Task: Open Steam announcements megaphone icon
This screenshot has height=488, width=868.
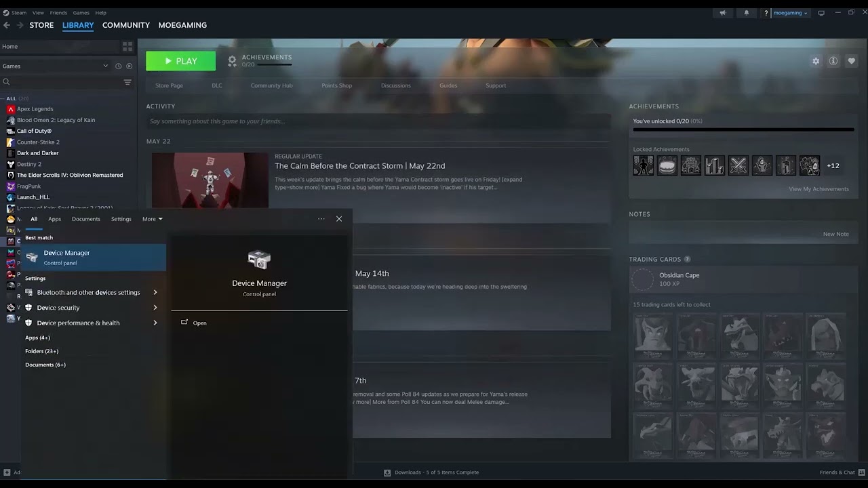Action: point(723,13)
